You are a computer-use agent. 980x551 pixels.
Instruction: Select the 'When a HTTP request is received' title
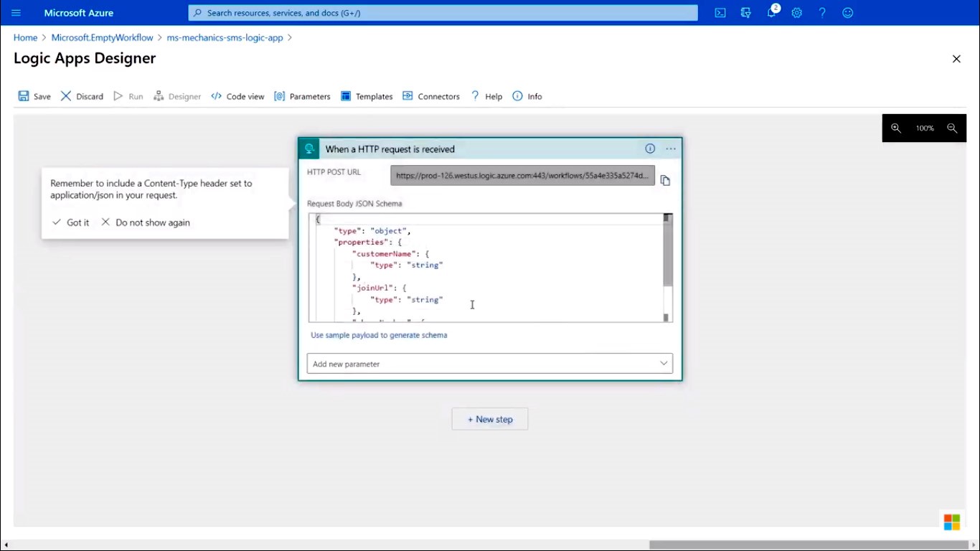(x=390, y=149)
